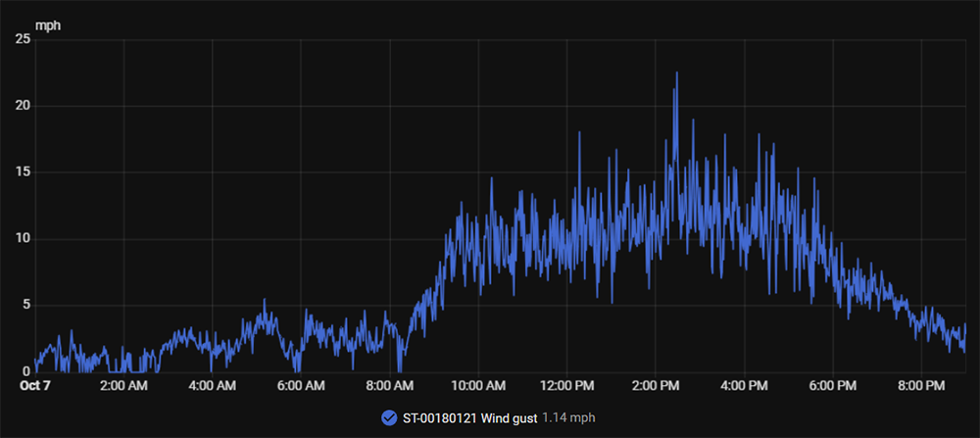Click the 1.14 mph legend value
This screenshot has height=438, width=980.
pos(568,418)
